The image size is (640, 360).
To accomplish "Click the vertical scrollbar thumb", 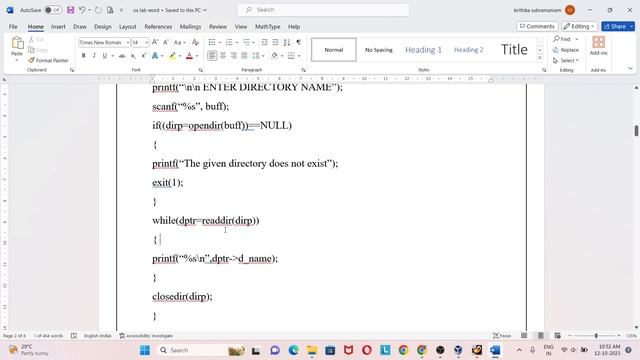I will (636, 131).
